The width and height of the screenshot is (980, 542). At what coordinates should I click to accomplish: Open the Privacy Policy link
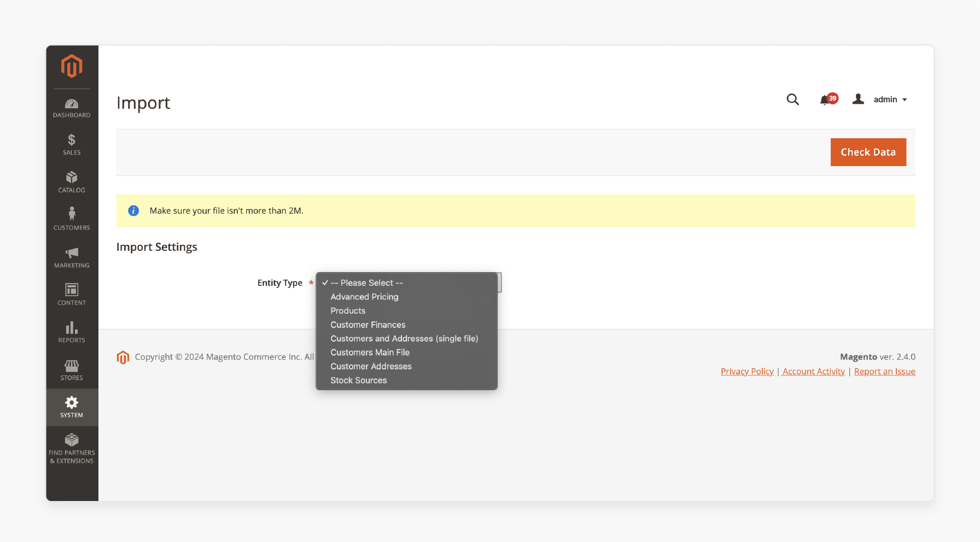pyautogui.click(x=747, y=372)
